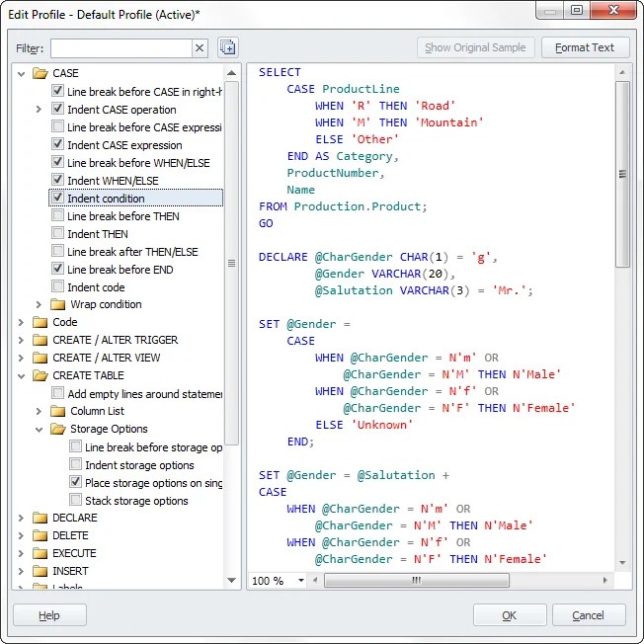
Task: Uncheck Place storage options on single line
Action: click(x=76, y=482)
